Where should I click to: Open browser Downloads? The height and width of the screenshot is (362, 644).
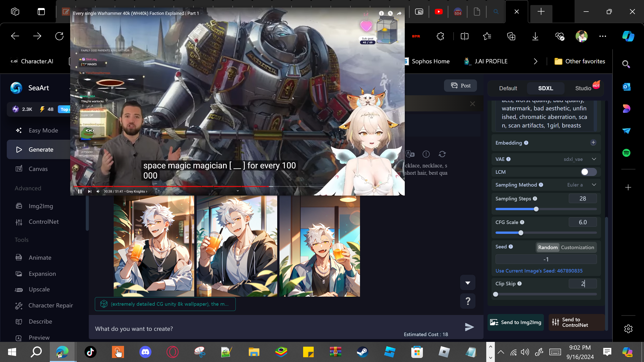[535, 36]
